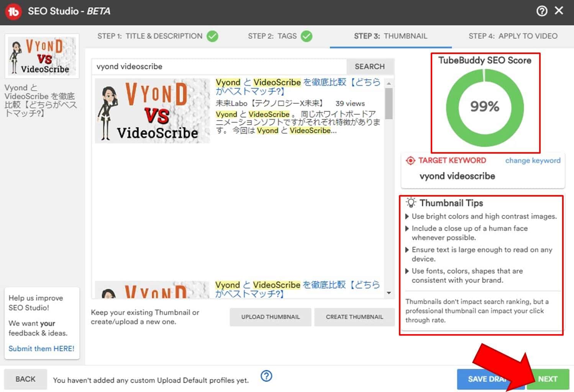Click the Step 1 green checkmark icon
The height and width of the screenshot is (392, 574).
click(x=212, y=36)
